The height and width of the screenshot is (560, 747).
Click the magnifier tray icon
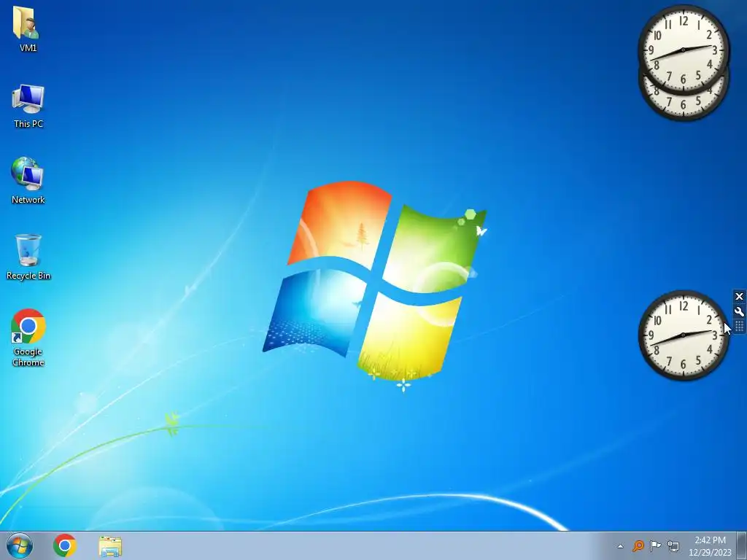638,545
